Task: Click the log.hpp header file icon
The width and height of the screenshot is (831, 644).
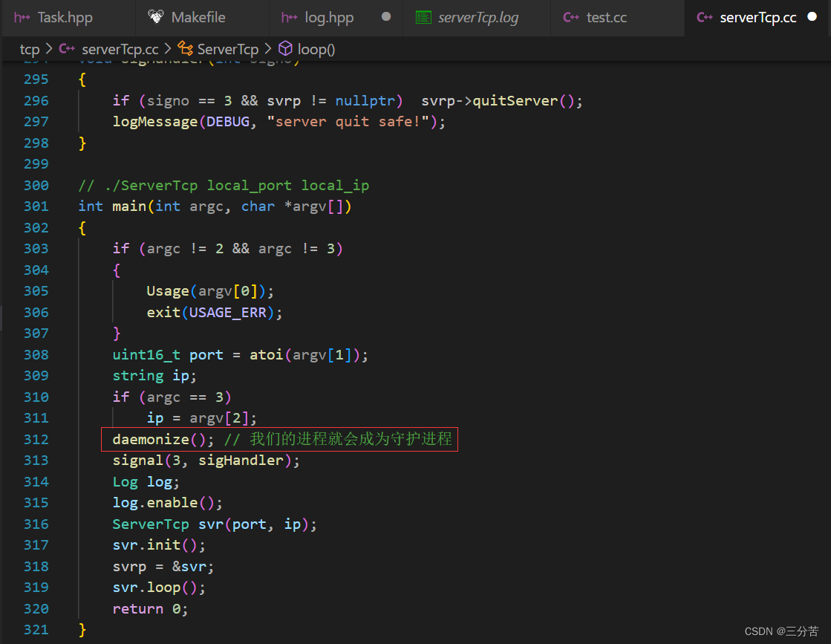Action: [289, 18]
